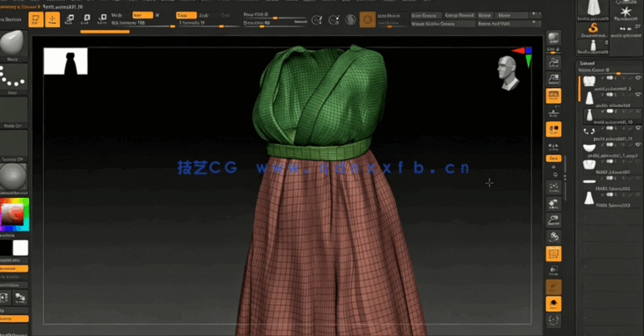
Task: Toggle eye icon on the horns subtool row
Action: [638, 128]
